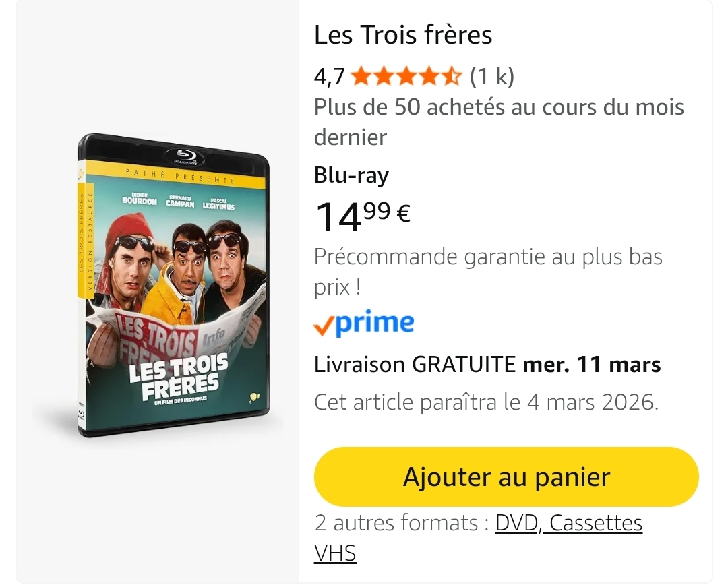This screenshot has width=728, height=585.
Task: Open the (1 k) reviews count
Action: [x=491, y=78]
